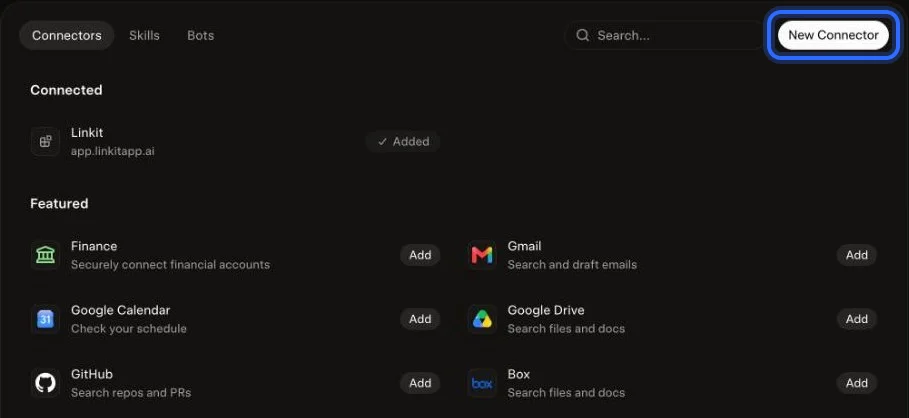
Task: Add the Box connector
Action: click(857, 383)
